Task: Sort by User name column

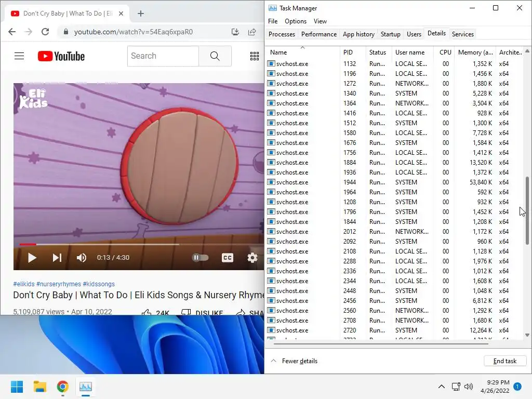Action: [413, 52]
